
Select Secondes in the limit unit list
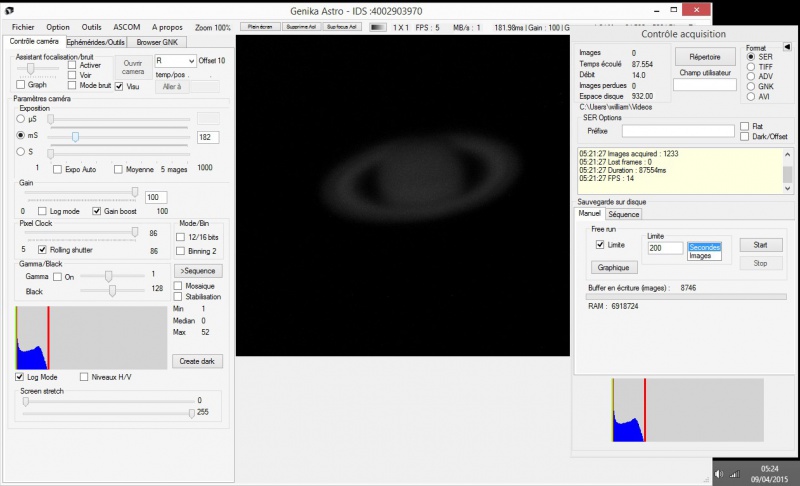coord(705,247)
